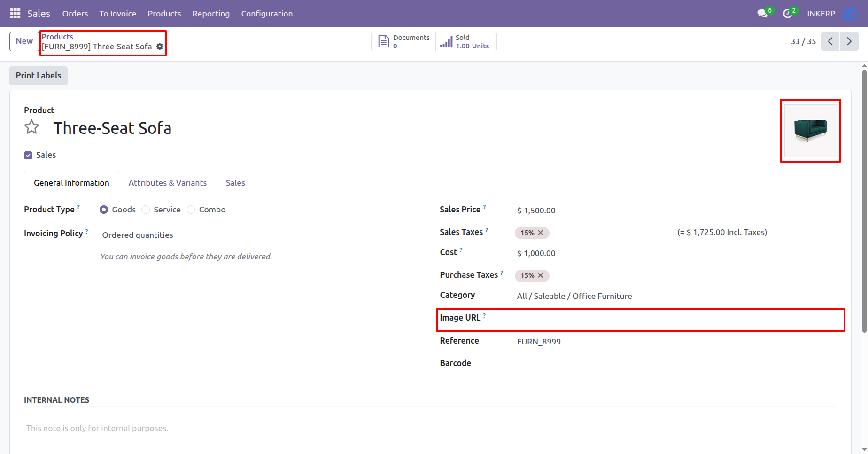Viewport: 868px width, 454px height.
Task: Open the Documents smart button
Action: coord(403,41)
